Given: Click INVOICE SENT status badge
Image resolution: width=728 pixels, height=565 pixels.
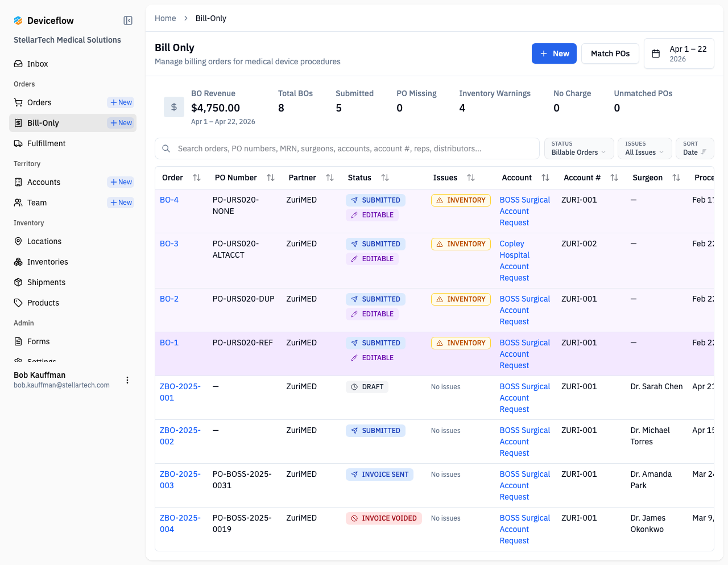Looking at the screenshot, I should click(379, 475).
